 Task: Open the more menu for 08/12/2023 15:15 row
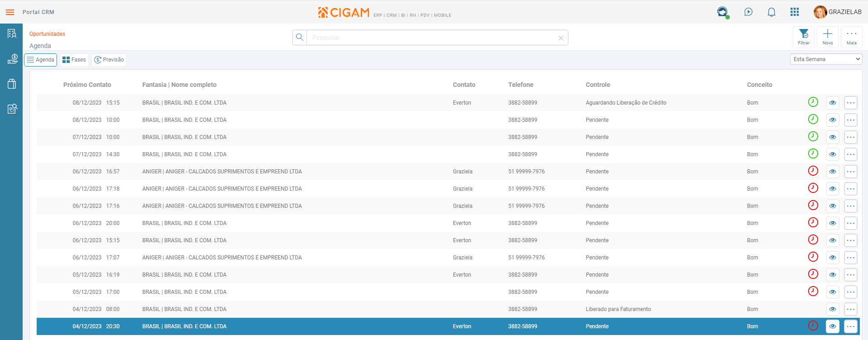(851, 103)
